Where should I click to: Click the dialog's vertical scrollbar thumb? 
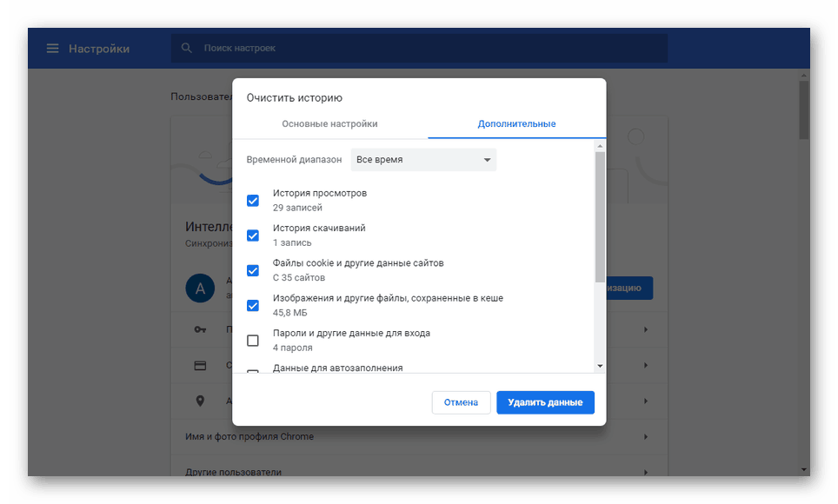tap(600, 217)
